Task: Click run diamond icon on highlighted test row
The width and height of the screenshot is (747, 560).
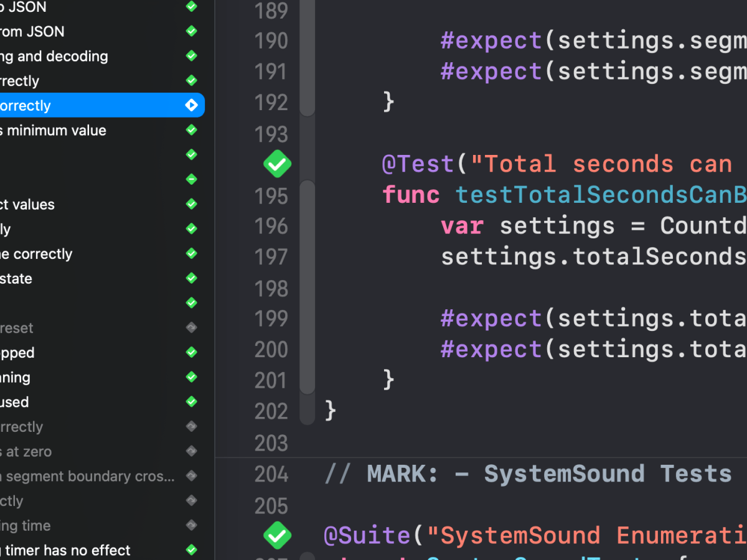Action: point(191,106)
